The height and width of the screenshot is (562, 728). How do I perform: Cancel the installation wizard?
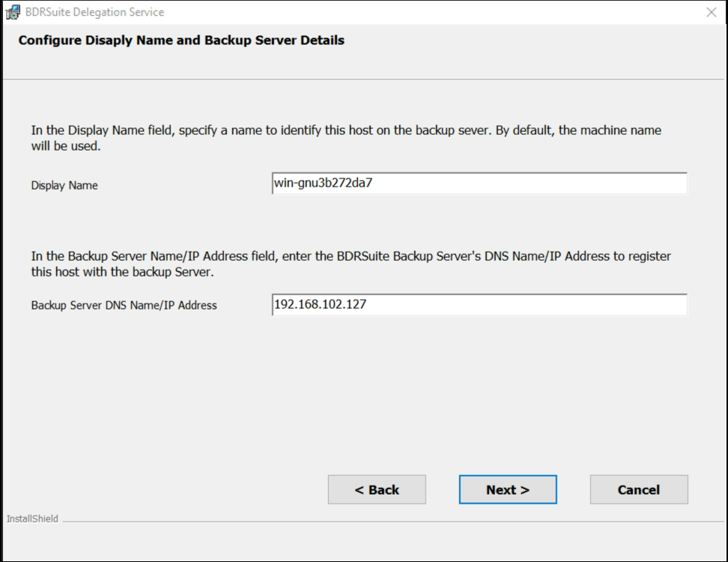(x=639, y=489)
